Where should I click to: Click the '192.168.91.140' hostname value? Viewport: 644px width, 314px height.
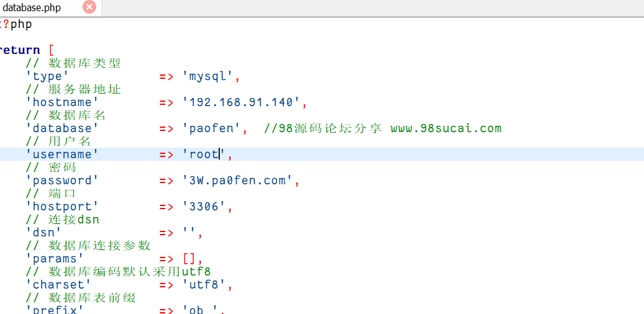pos(245,102)
